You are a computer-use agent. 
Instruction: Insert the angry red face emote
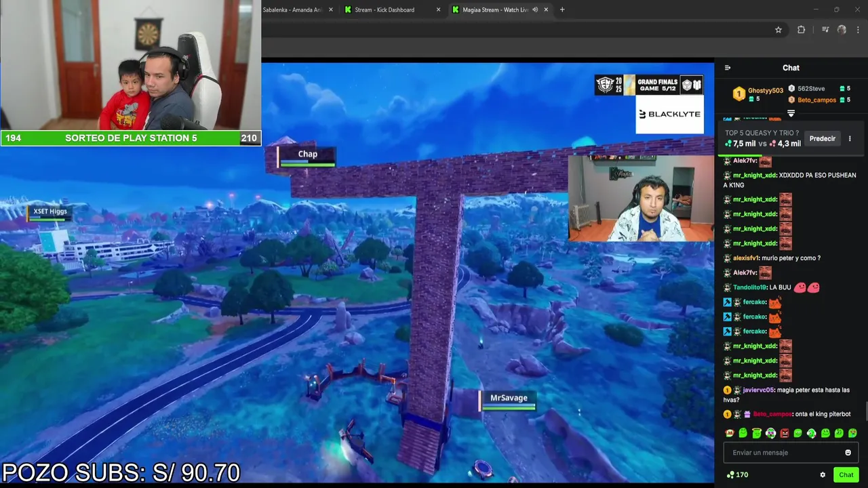pyautogui.click(x=785, y=433)
